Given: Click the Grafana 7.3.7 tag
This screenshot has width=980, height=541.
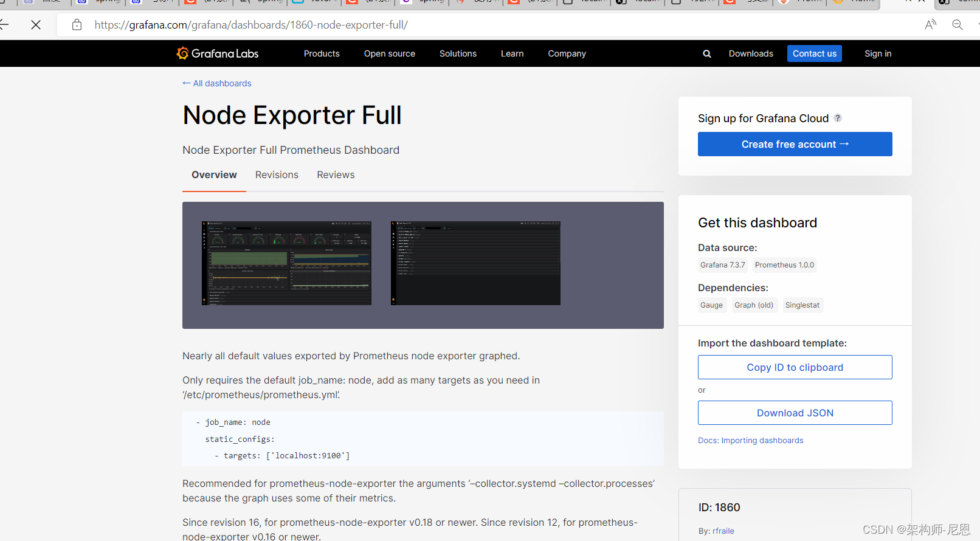Looking at the screenshot, I should click(x=722, y=265).
